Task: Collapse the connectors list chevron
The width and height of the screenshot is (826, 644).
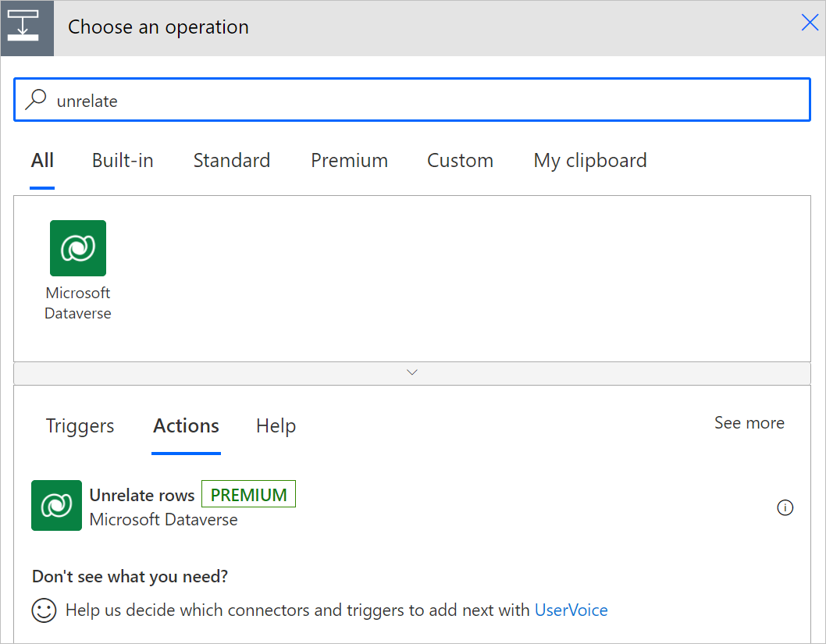Action: (x=412, y=372)
